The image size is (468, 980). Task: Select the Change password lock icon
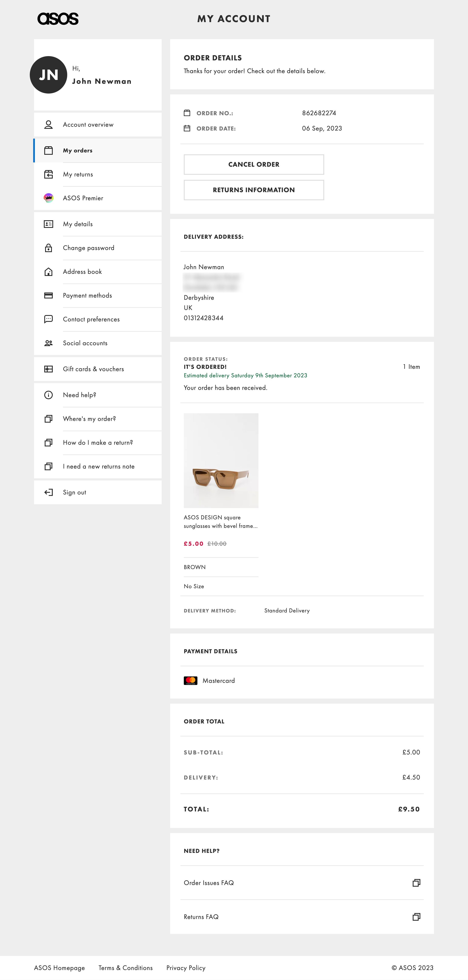click(48, 248)
